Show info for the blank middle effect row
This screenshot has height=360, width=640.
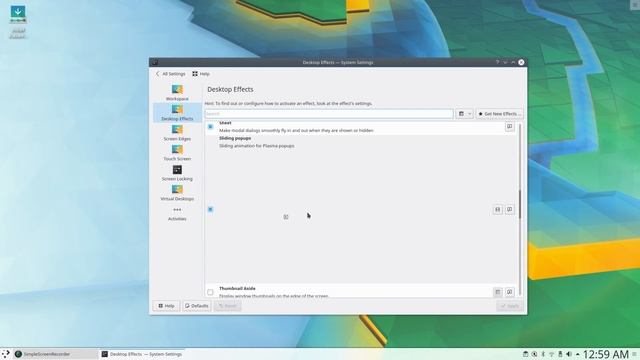(509, 209)
